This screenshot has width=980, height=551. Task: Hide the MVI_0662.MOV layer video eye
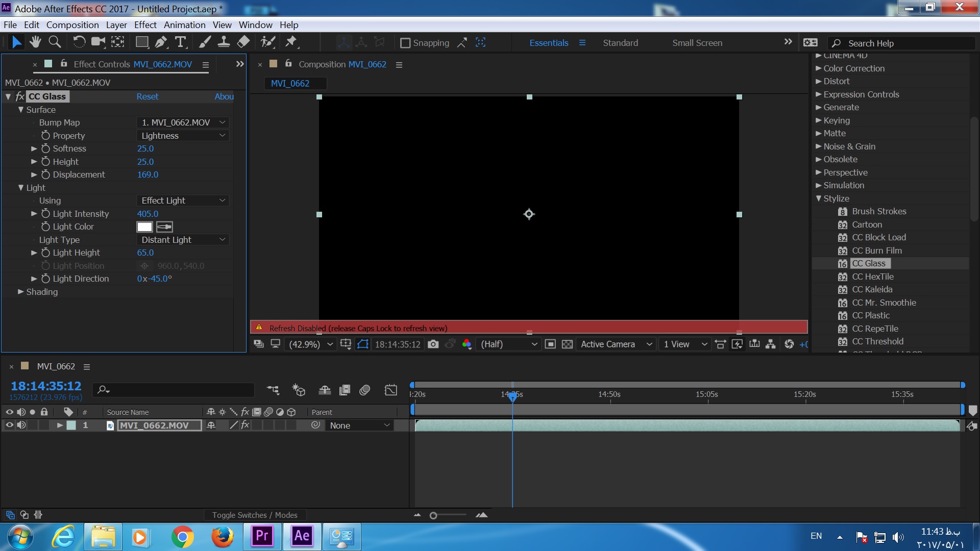click(9, 425)
